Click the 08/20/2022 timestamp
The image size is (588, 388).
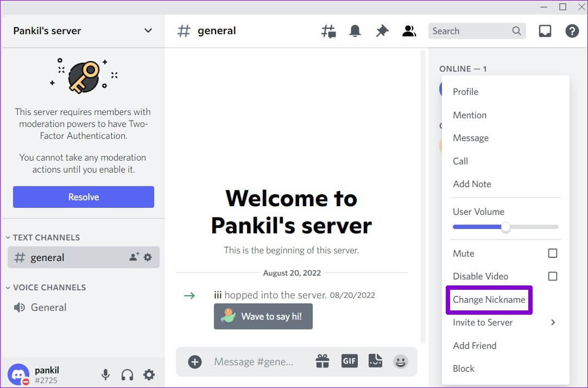tap(352, 295)
